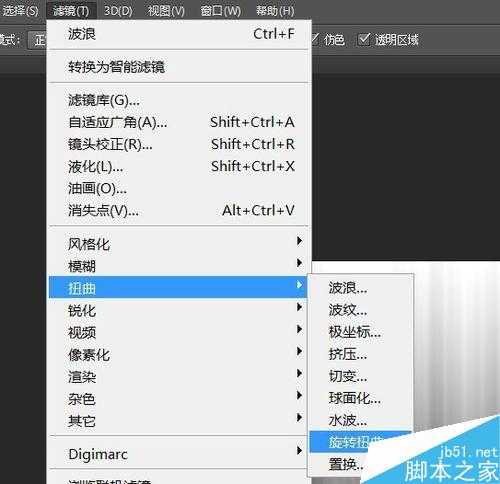This screenshot has width=500, height=484.
Task: Choose 波纹... distort filter
Action: [x=361, y=309]
